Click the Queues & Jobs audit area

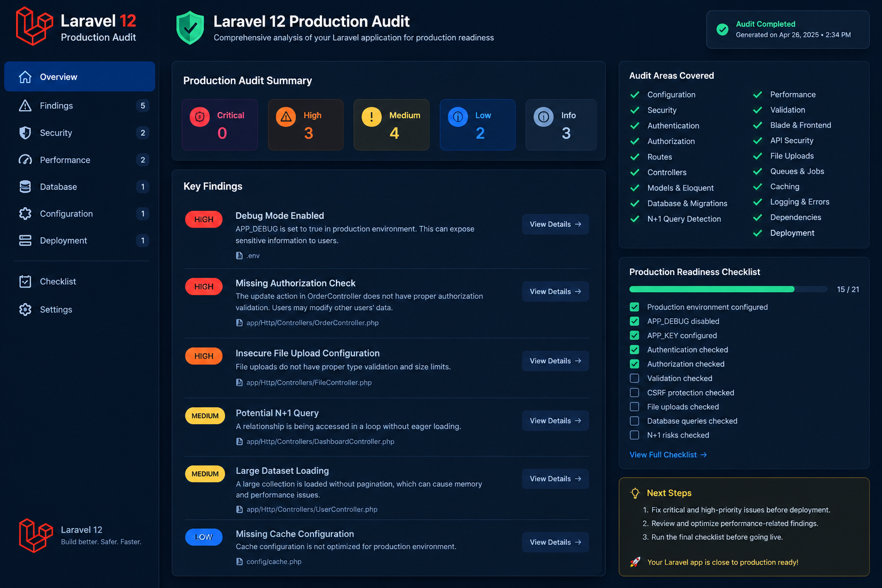[797, 171]
